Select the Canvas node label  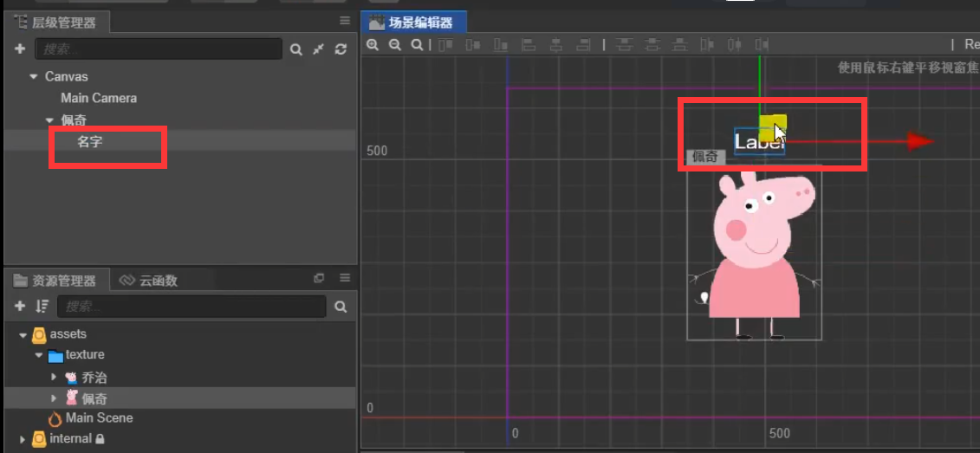click(66, 76)
